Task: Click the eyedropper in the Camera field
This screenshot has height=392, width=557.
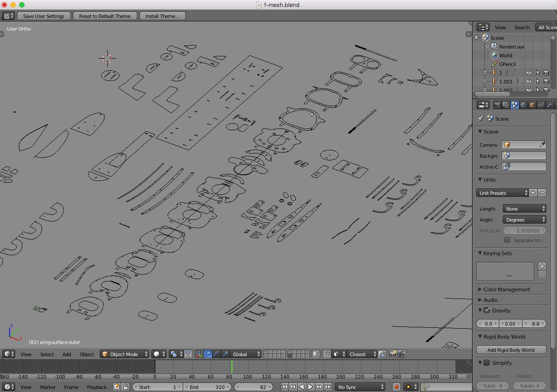Action: [542, 145]
